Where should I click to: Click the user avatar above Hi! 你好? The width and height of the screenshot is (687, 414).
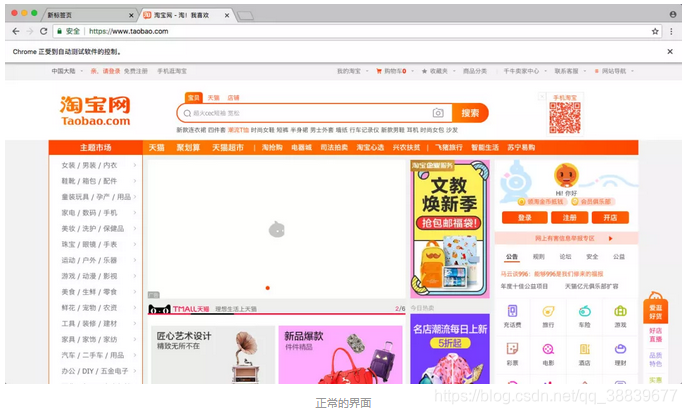pyautogui.click(x=566, y=175)
